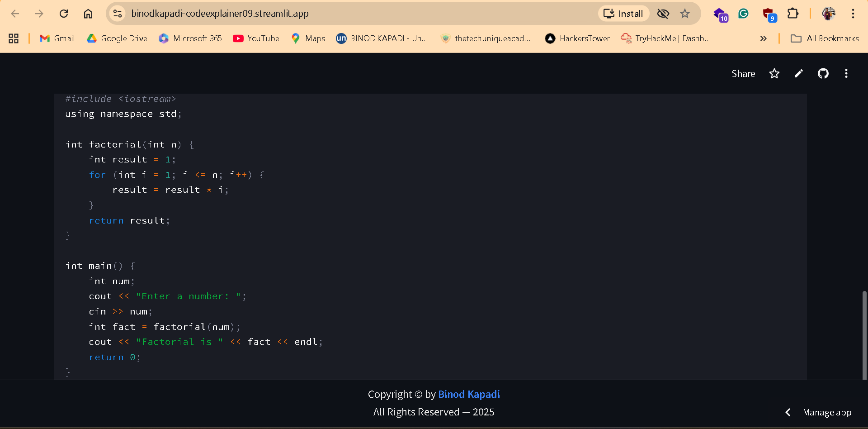Screen dimensions: 868x429
Task: Click the Share button
Action: tap(743, 73)
